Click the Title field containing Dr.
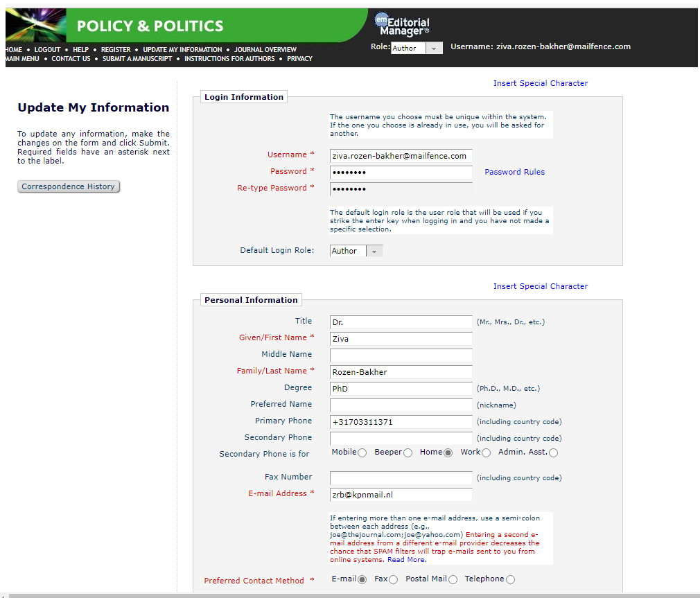The height and width of the screenshot is (598, 700). (401, 322)
